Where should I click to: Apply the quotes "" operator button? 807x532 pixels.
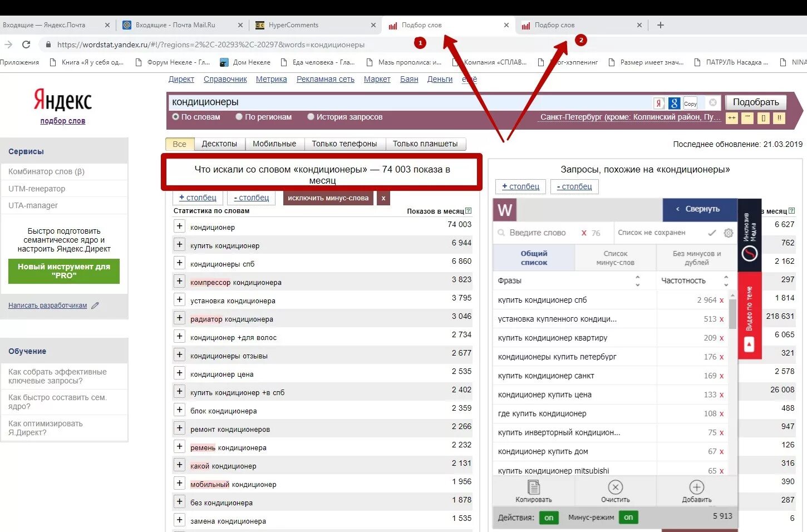point(747,117)
